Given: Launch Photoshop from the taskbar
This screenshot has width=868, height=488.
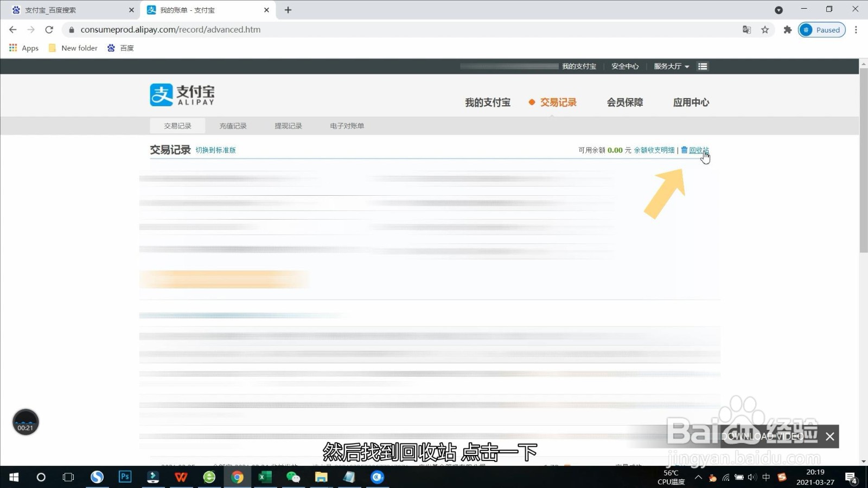Looking at the screenshot, I should (125, 477).
